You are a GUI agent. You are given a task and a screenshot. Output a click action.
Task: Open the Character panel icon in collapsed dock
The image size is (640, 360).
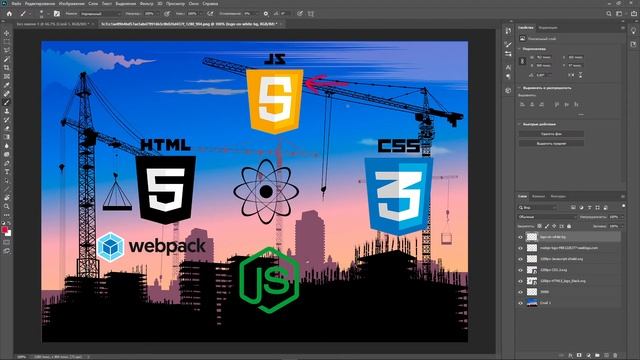(x=508, y=67)
